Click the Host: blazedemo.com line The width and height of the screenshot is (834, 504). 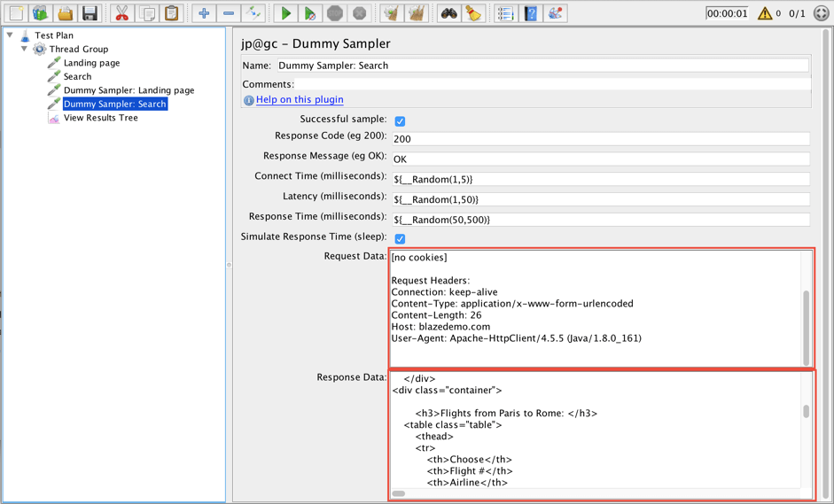coord(441,327)
